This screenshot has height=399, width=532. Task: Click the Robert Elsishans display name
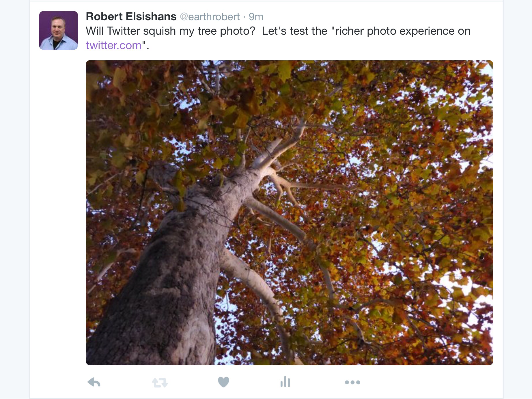131,17
